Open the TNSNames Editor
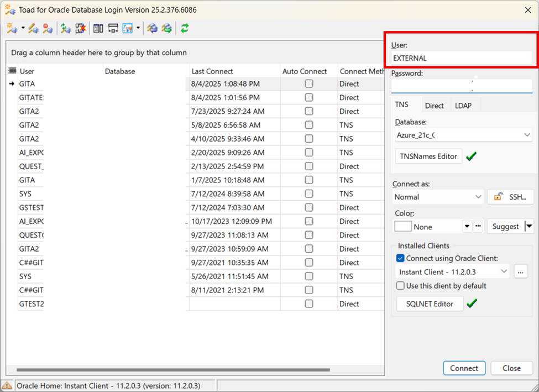 [x=428, y=156]
